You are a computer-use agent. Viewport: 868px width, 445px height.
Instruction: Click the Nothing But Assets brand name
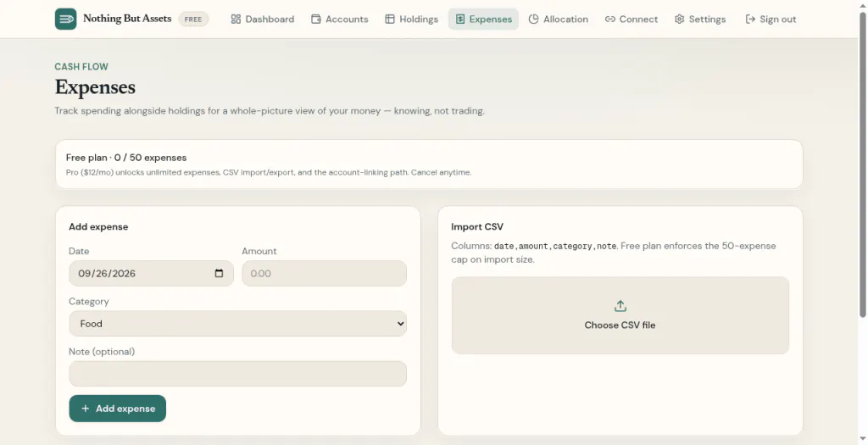(x=127, y=19)
